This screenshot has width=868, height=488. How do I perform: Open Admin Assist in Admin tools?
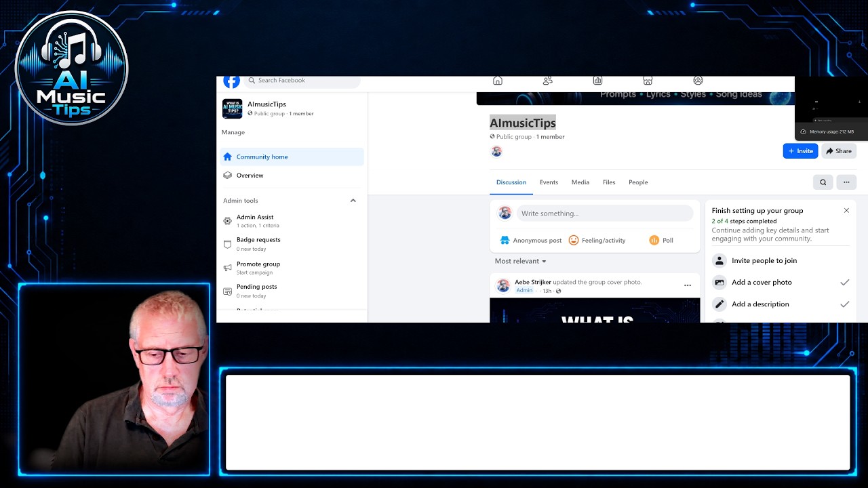pyautogui.click(x=292, y=221)
